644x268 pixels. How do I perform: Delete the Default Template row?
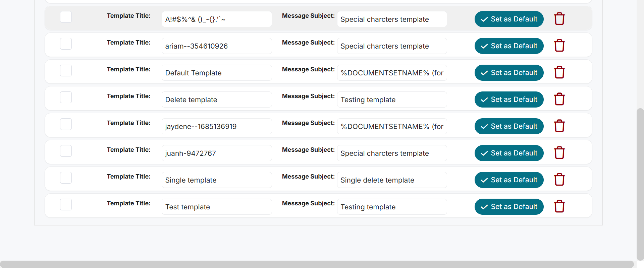(559, 72)
